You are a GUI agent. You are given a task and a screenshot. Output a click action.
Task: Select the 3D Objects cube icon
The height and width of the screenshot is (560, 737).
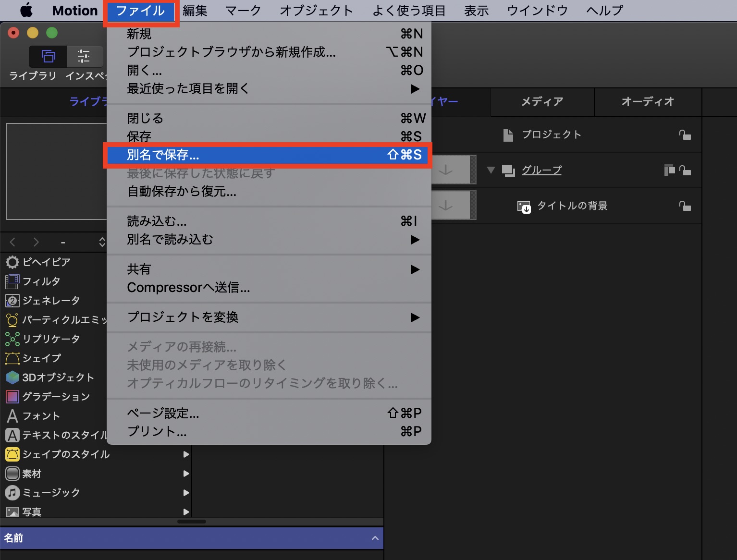(x=12, y=377)
